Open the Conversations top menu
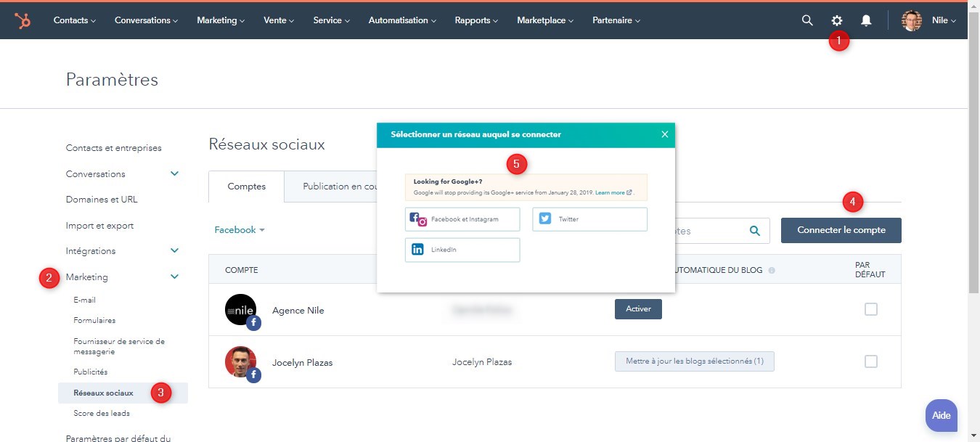The height and width of the screenshot is (442, 980). pos(147,20)
